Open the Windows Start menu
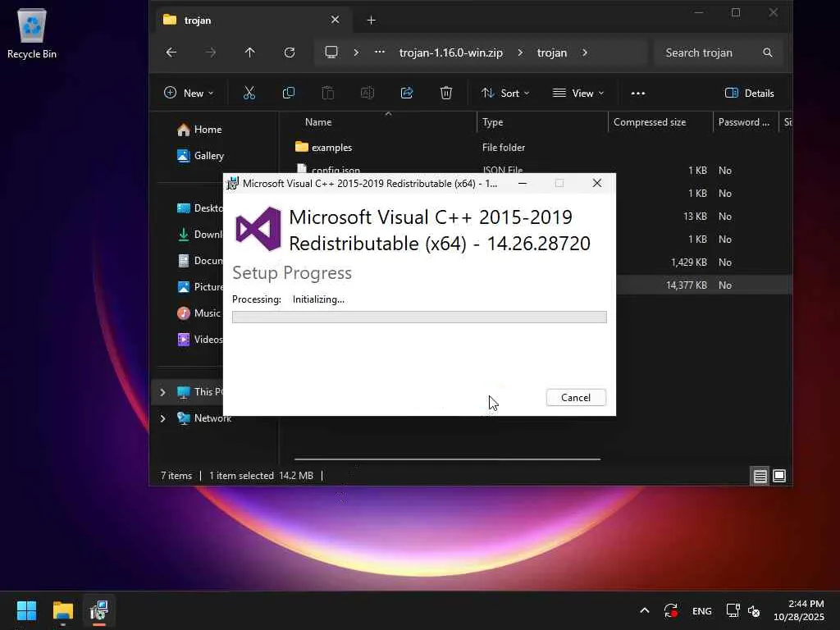Viewport: 840px width, 630px height. (26, 610)
